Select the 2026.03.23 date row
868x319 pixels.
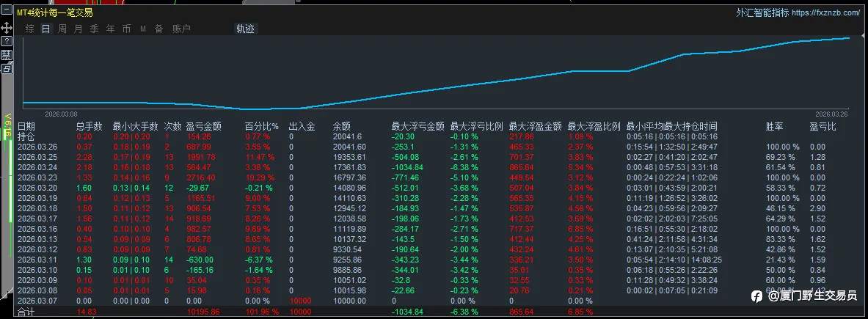[x=37, y=177]
